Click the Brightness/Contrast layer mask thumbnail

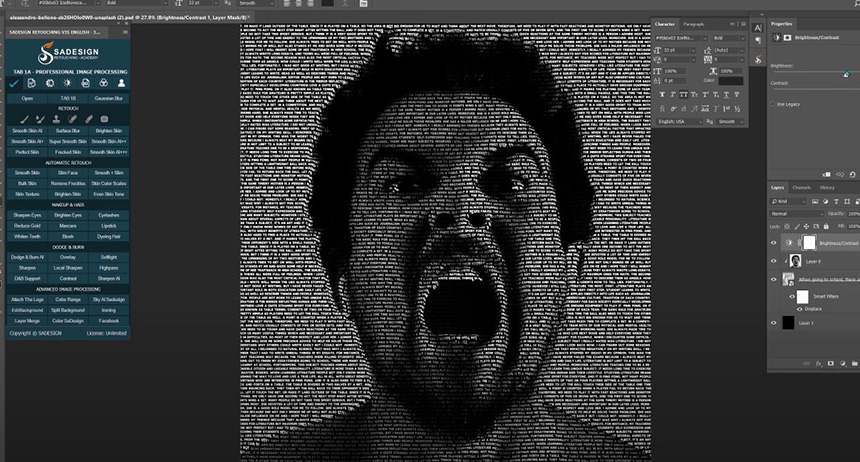point(809,243)
